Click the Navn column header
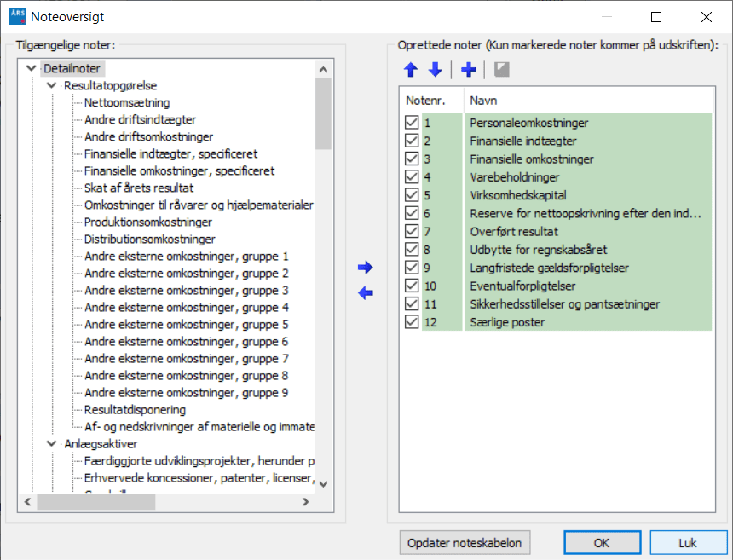 pos(484,100)
